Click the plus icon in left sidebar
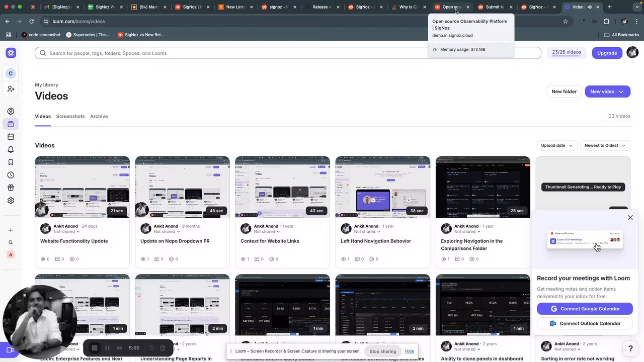 pos(11,230)
